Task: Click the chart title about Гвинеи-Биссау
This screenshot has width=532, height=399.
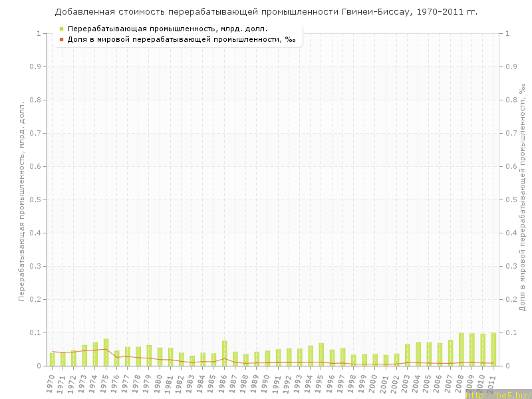Action: [266, 12]
